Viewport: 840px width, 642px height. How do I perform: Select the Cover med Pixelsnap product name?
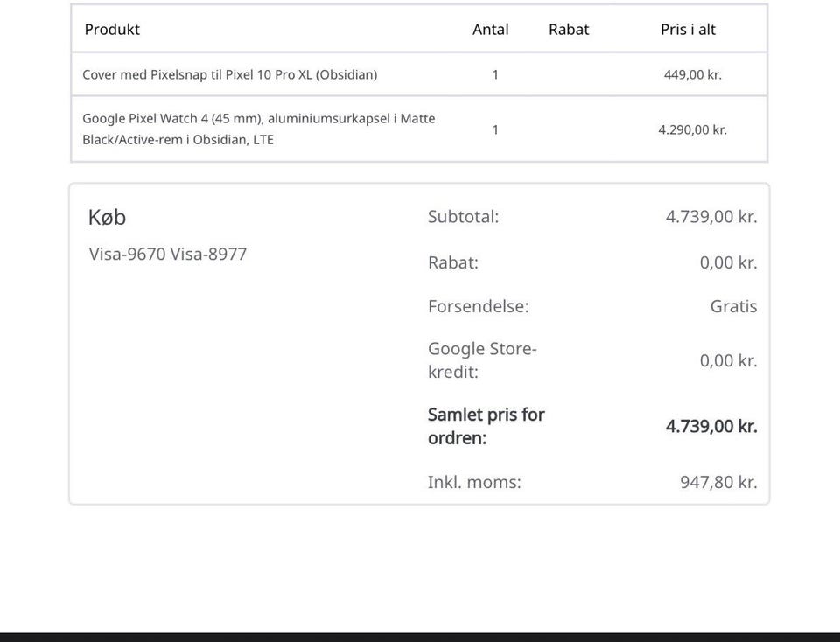click(229, 75)
